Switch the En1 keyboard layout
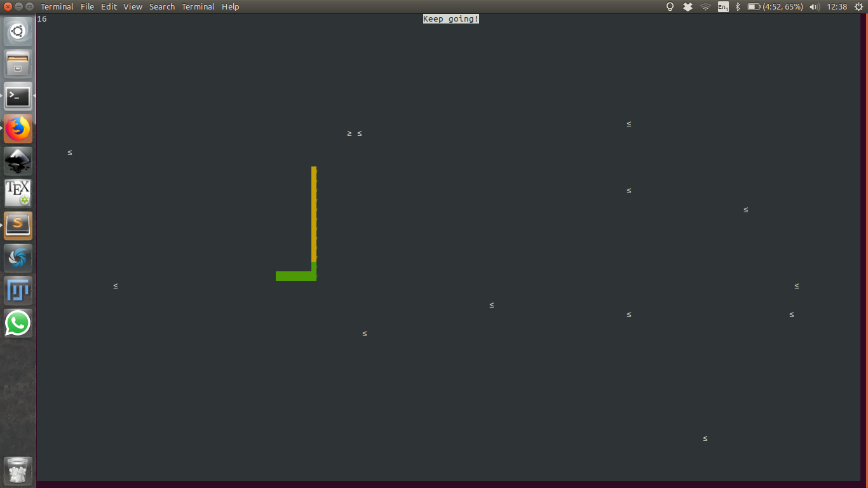The height and width of the screenshot is (488, 868). pyautogui.click(x=722, y=6)
